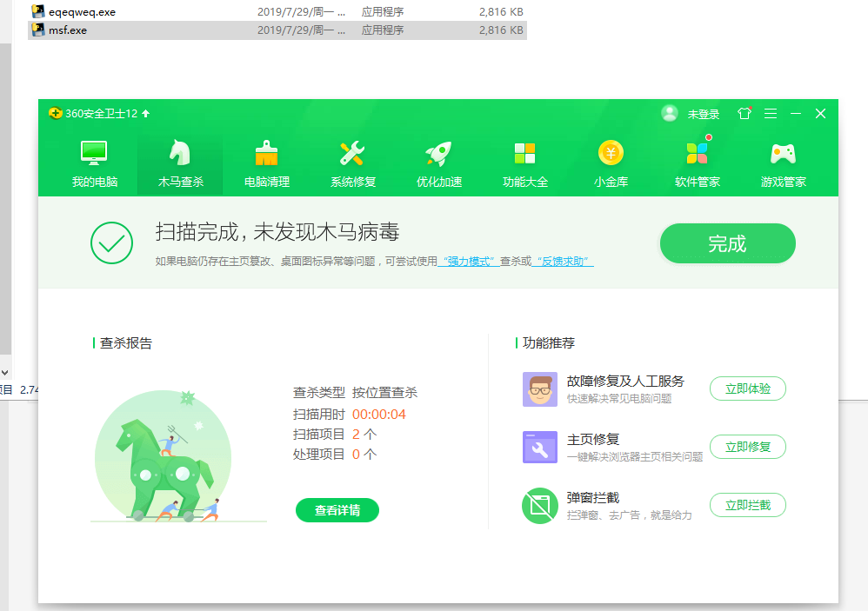Click the 故障修复及人工服务 title text

625,381
